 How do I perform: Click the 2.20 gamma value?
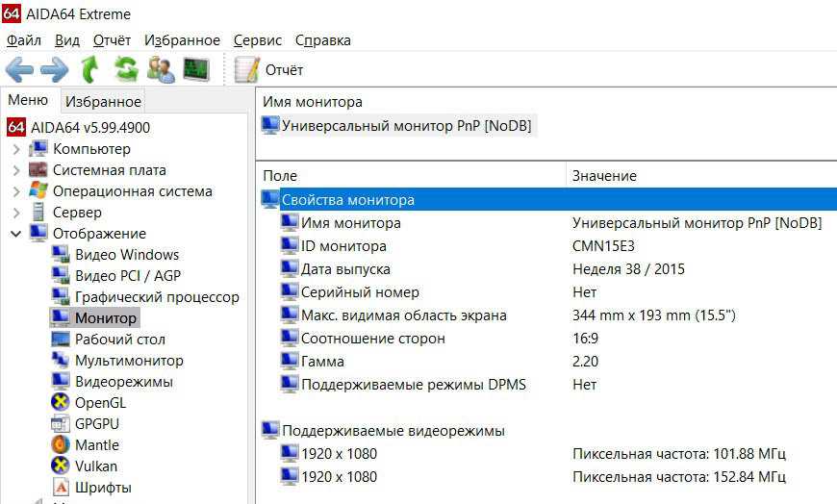tap(585, 362)
